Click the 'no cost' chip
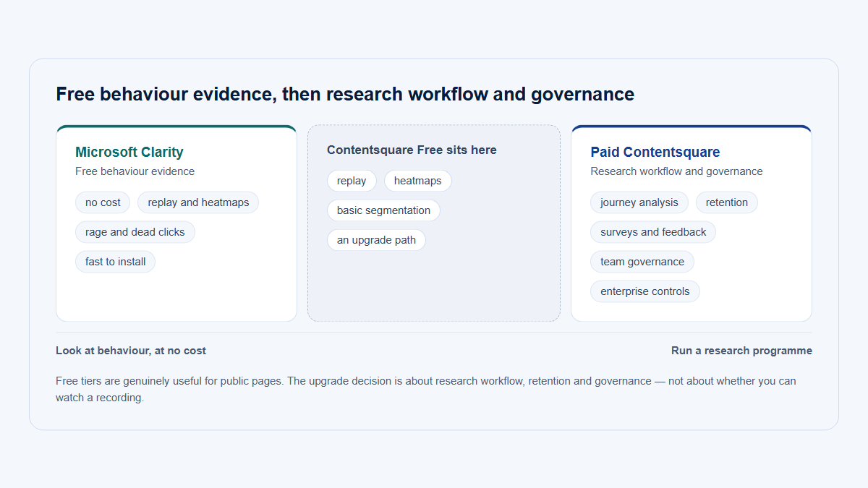 pyautogui.click(x=103, y=202)
